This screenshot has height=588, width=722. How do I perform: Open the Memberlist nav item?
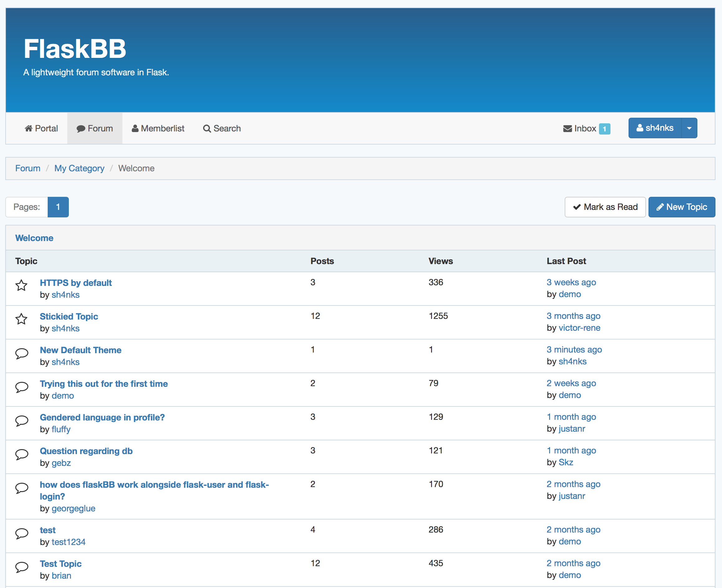pos(158,128)
